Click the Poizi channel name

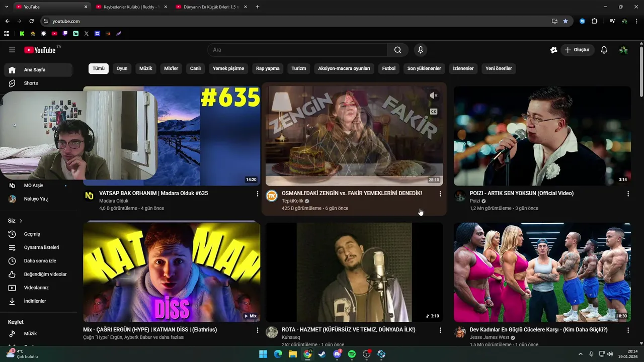click(475, 201)
